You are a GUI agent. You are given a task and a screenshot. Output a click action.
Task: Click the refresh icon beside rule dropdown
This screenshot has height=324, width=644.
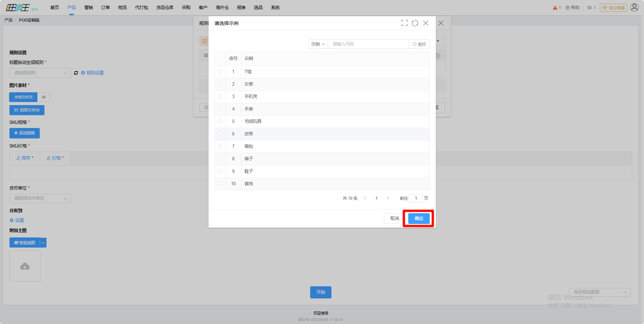tap(76, 73)
